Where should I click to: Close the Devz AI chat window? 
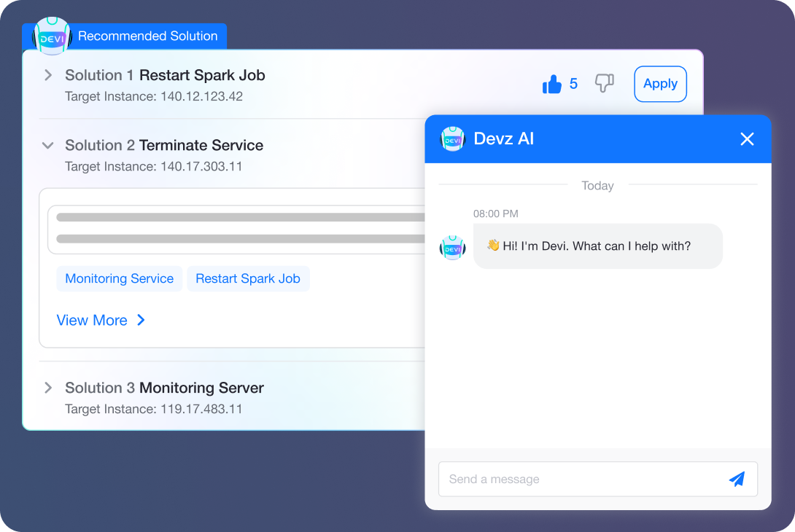747,138
